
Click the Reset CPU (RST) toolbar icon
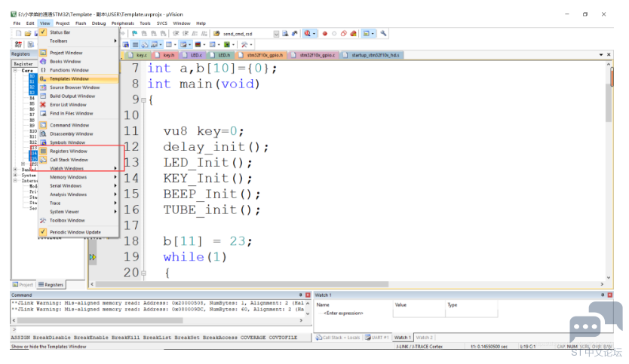click(18, 44)
